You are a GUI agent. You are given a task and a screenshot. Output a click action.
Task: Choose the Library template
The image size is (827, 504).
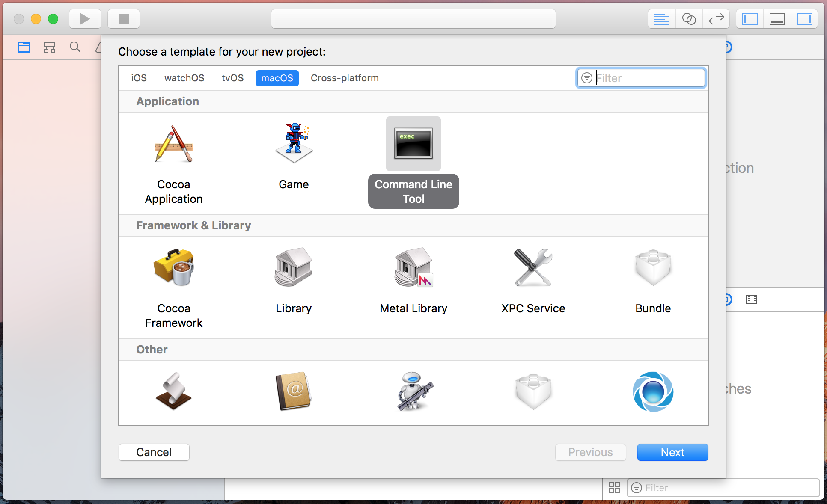click(x=294, y=280)
